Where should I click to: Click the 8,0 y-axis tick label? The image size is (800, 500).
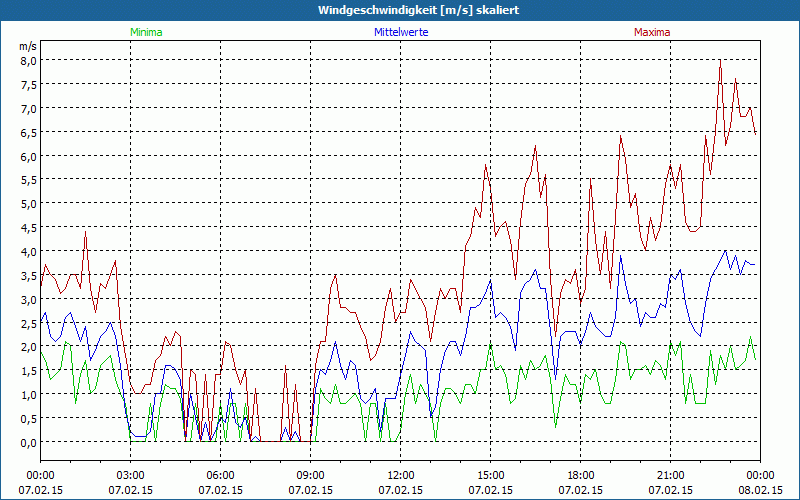29,60
